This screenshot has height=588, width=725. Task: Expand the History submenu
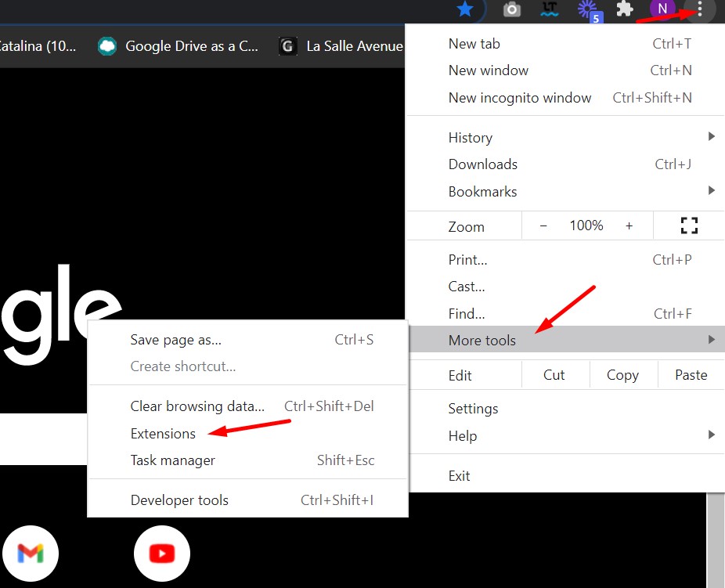tap(565, 138)
